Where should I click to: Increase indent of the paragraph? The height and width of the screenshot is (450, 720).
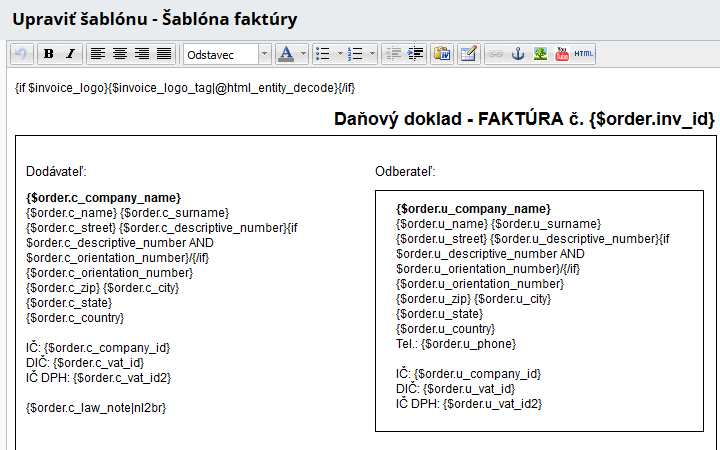pos(415,53)
